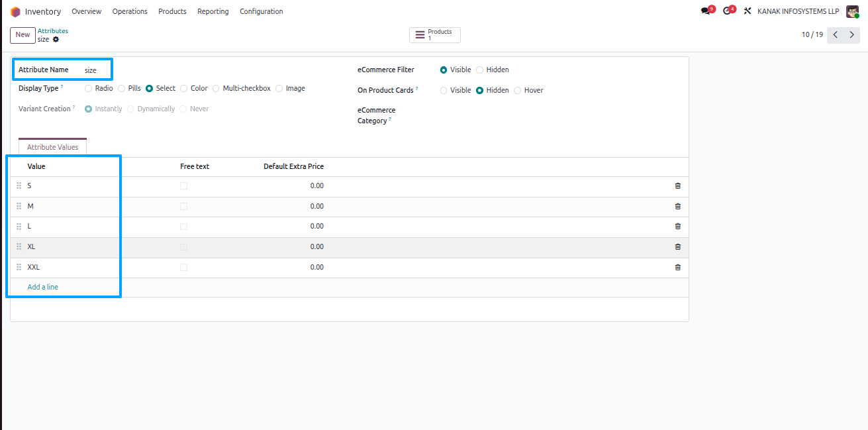The height and width of the screenshot is (430, 868).
Task: Delete the XL attribute value row
Action: coord(677,247)
